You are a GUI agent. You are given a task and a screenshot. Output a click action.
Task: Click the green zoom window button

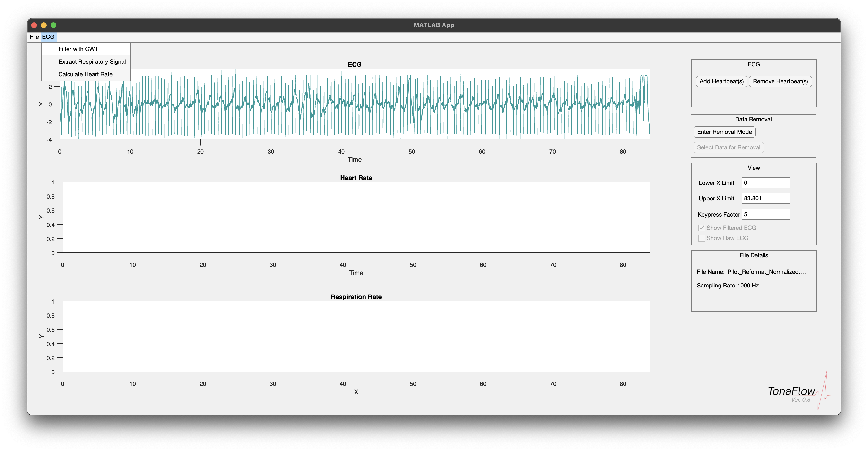point(53,25)
